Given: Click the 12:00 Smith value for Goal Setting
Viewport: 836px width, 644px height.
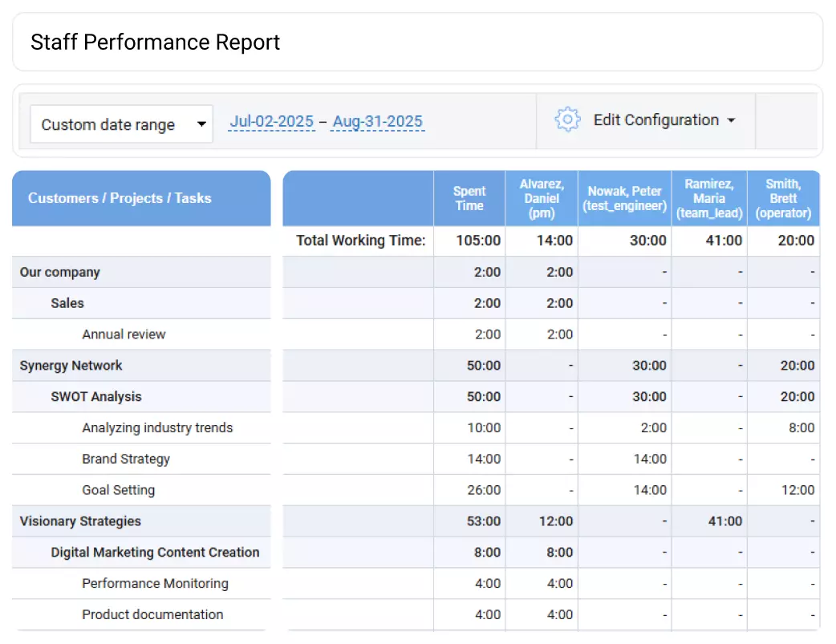Looking at the screenshot, I should (797, 490).
